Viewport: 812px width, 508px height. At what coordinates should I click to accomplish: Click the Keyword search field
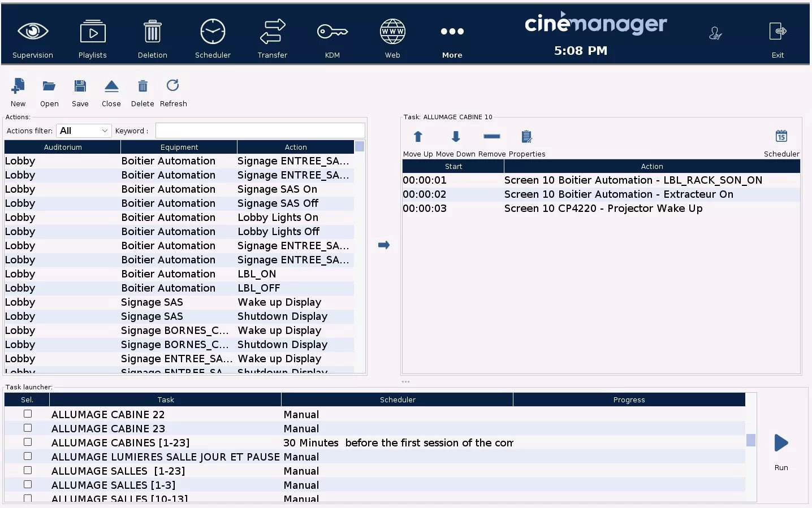click(x=260, y=131)
